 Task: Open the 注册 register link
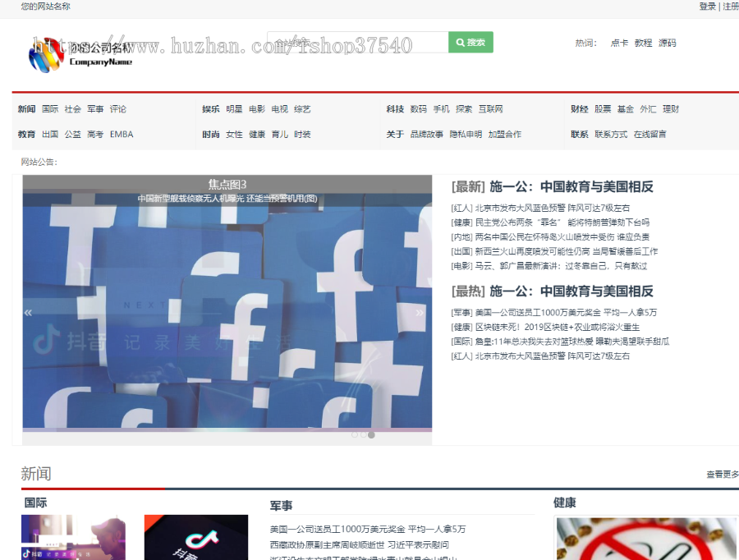(731, 7)
